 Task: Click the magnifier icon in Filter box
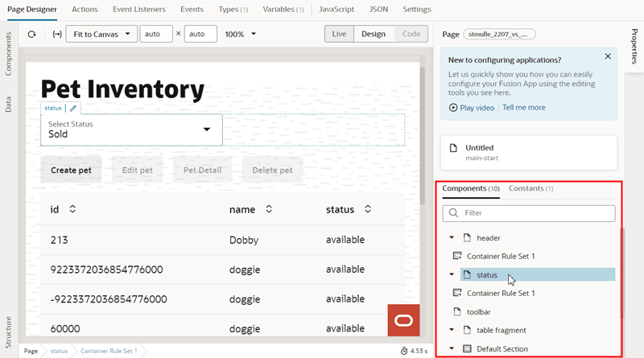453,212
